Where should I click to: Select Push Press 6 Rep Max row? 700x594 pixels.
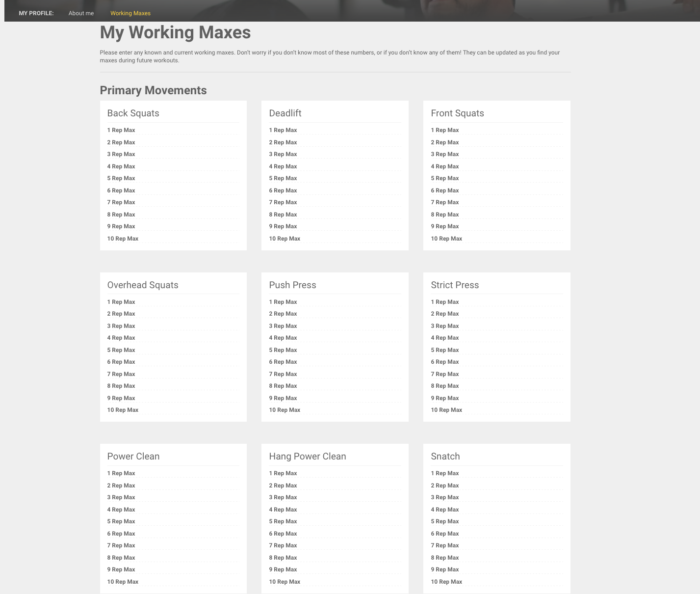335,362
